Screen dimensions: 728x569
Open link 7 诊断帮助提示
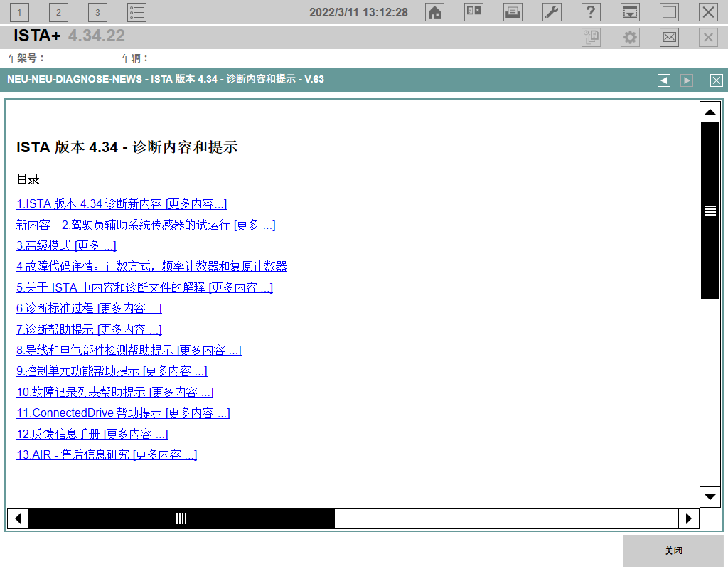(89, 329)
